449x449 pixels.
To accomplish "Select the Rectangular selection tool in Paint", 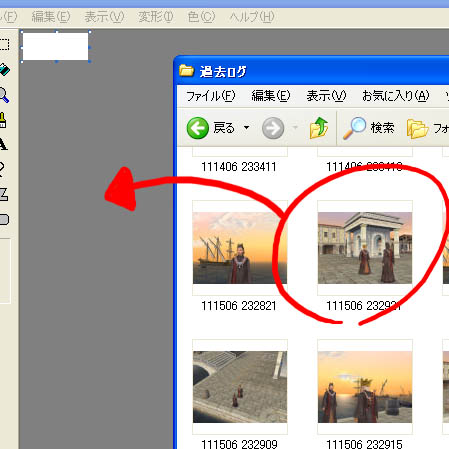I will tap(4, 45).
